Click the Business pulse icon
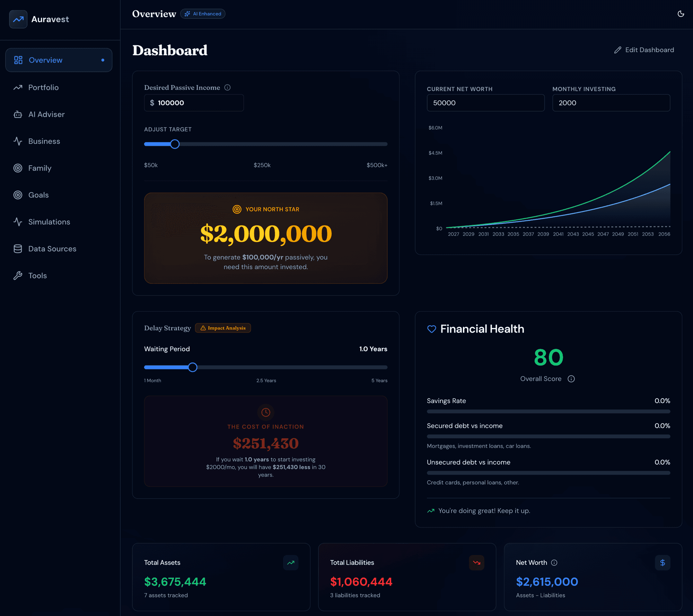The width and height of the screenshot is (693, 616). (x=18, y=141)
